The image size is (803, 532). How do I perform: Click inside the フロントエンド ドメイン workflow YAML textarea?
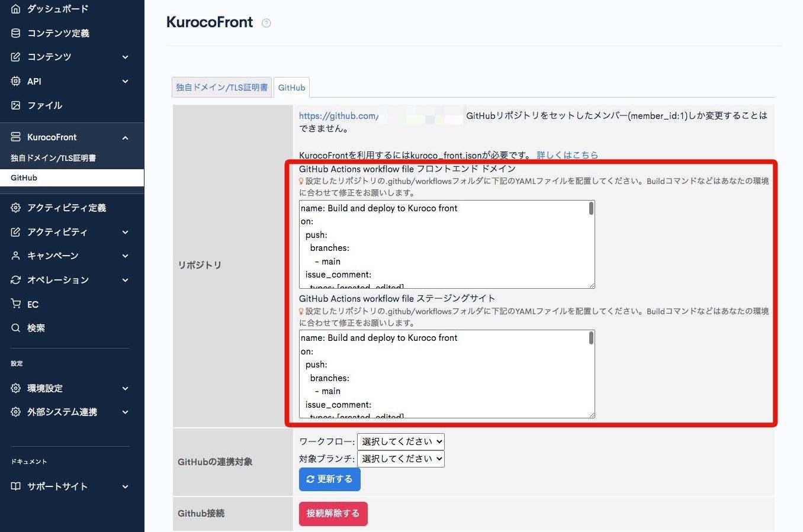[447, 244]
